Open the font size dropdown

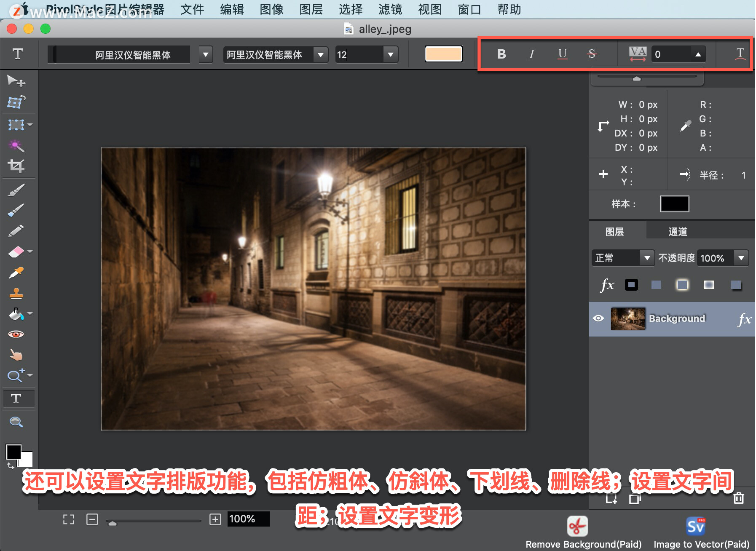click(x=390, y=54)
